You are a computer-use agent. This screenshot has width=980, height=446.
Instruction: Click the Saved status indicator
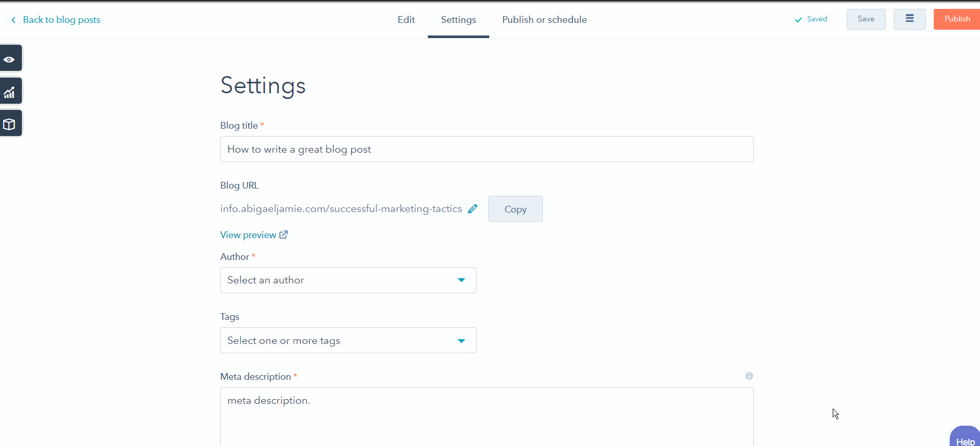point(811,19)
